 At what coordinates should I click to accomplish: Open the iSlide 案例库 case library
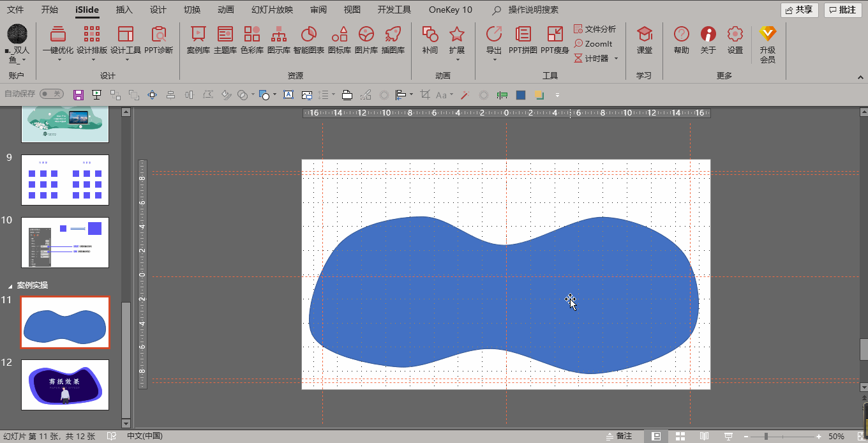coord(198,40)
